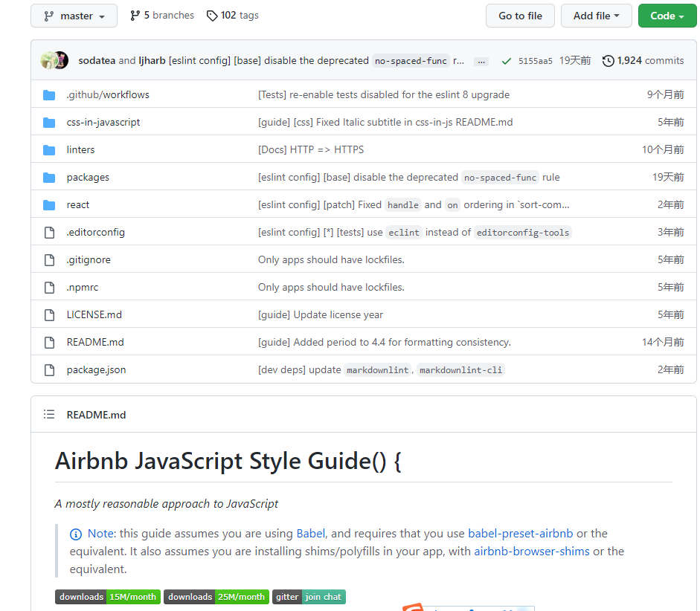Click the green check status icon
Image resolution: width=700 pixels, height=611 pixels.
tap(506, 61)
